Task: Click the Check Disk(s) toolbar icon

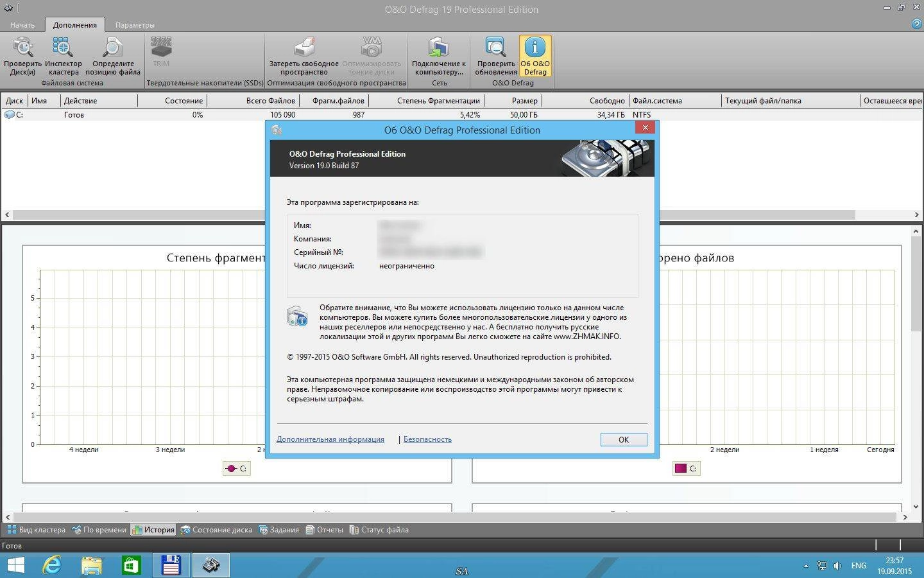Action: [x=22, y=56]
